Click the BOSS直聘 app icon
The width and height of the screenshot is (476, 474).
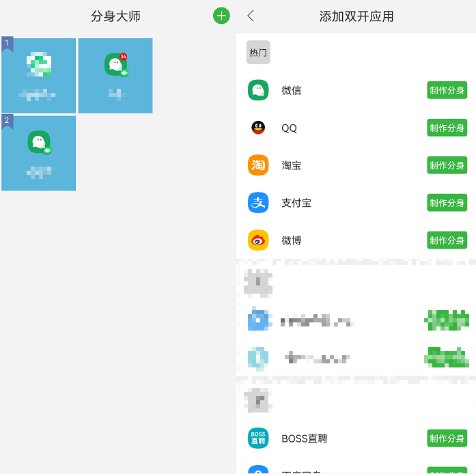tap(258, 438)
